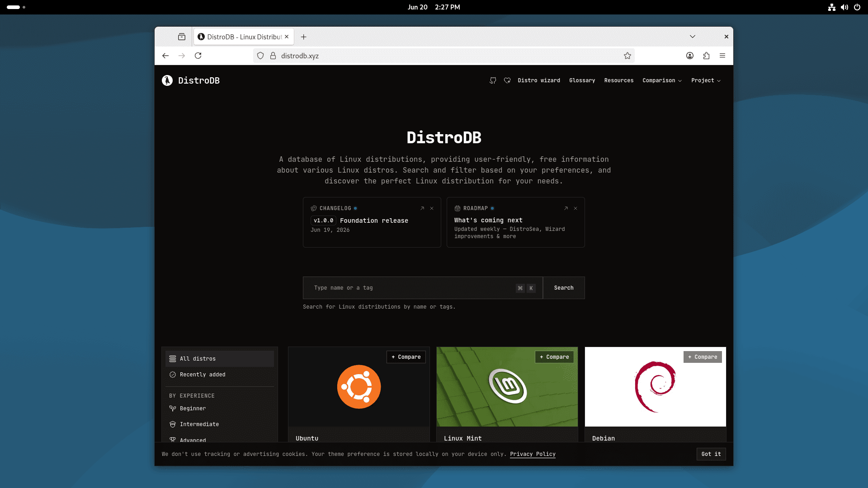Expand the list-all-tabs chevron
Viewport: 868px width, 488px height.
coord(693,37)
